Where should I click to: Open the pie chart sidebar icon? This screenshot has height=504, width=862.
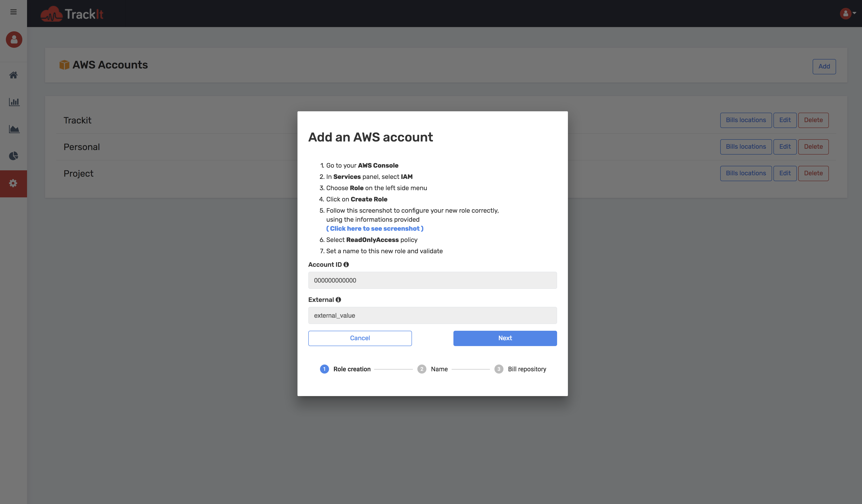14,156
